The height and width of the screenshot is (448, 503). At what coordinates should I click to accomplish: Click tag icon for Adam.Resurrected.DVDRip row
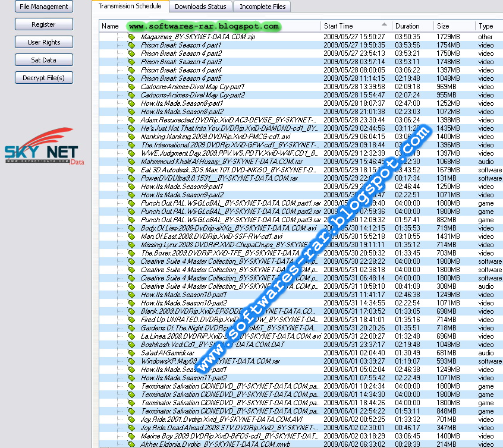[131, 120]
